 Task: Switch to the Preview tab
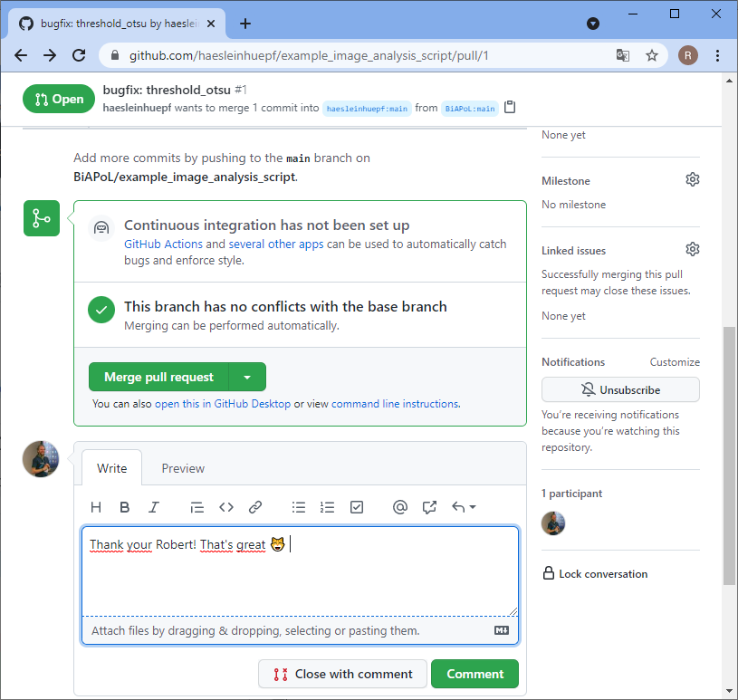coord(183,468)
